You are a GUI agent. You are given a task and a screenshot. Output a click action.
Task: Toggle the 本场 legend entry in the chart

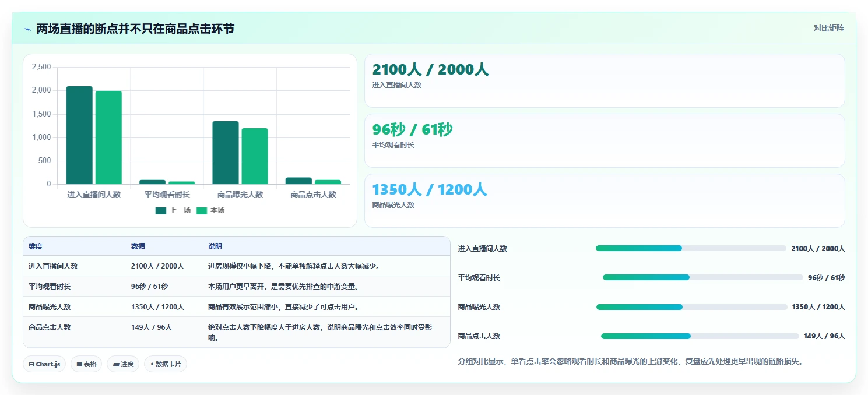tap(210, 210)
